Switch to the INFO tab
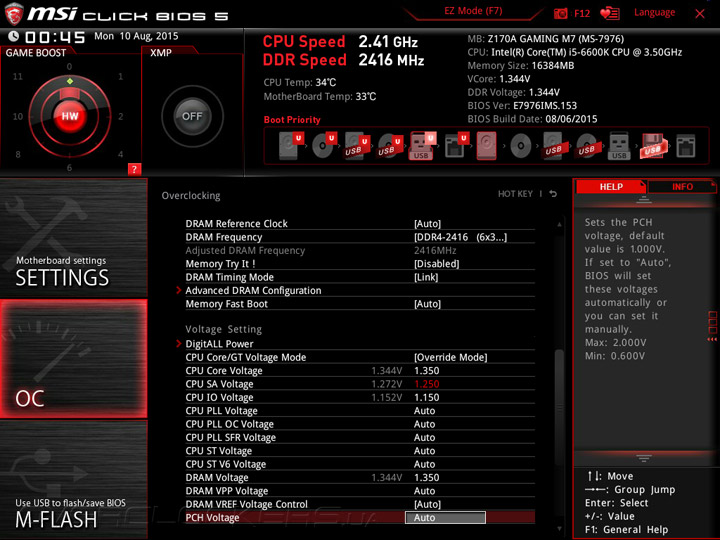The image size is (720, 540). (x=682, y=186)
